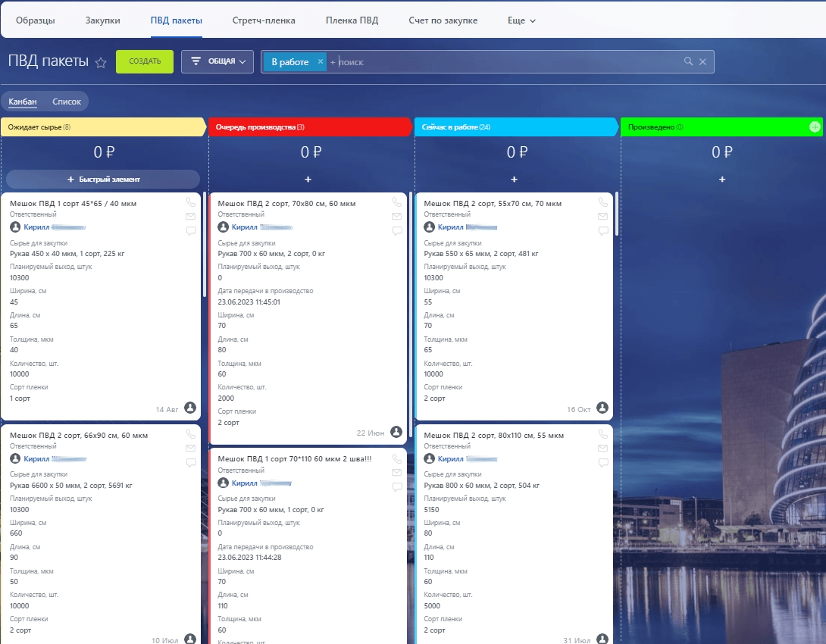Click the Ожидает сырье column header
The image size is (826, 644).
[x=103, y=127]
